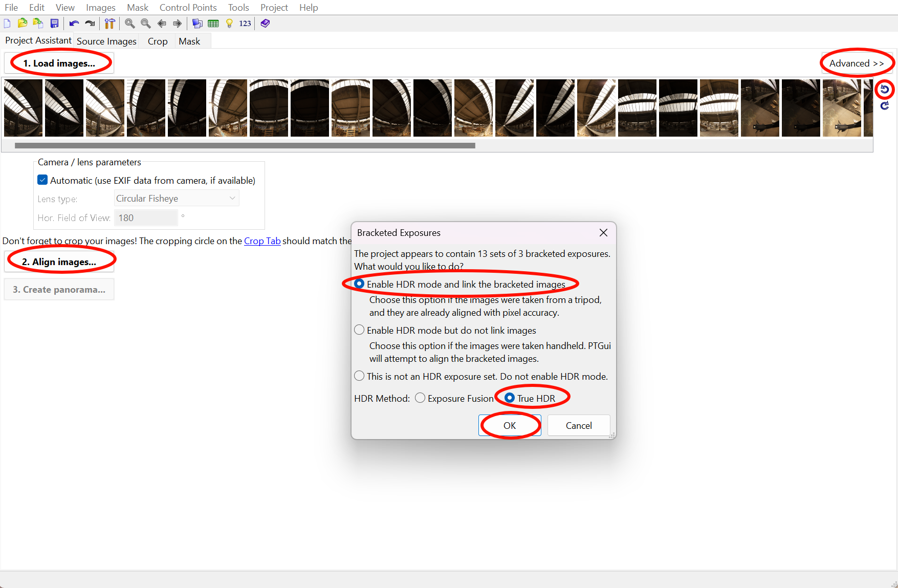Undo the last action
This screenshot has height=588, width=898.
coord(74,24)
